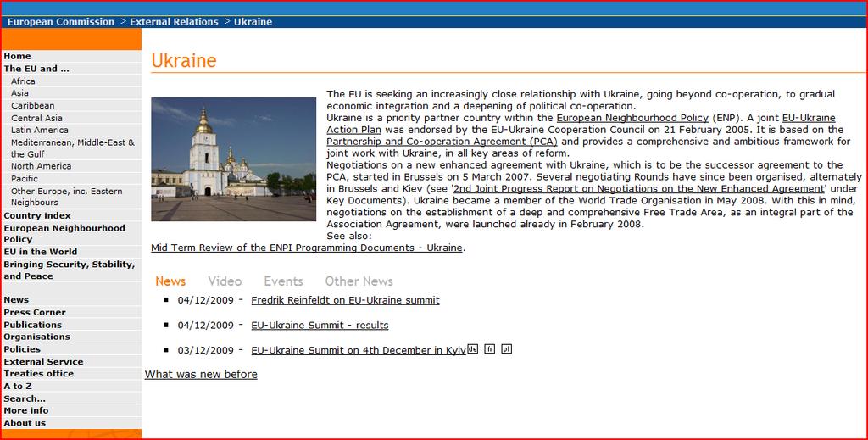Switch to the Video tab
The image size is (868, 440).
[x=225, y=281]
